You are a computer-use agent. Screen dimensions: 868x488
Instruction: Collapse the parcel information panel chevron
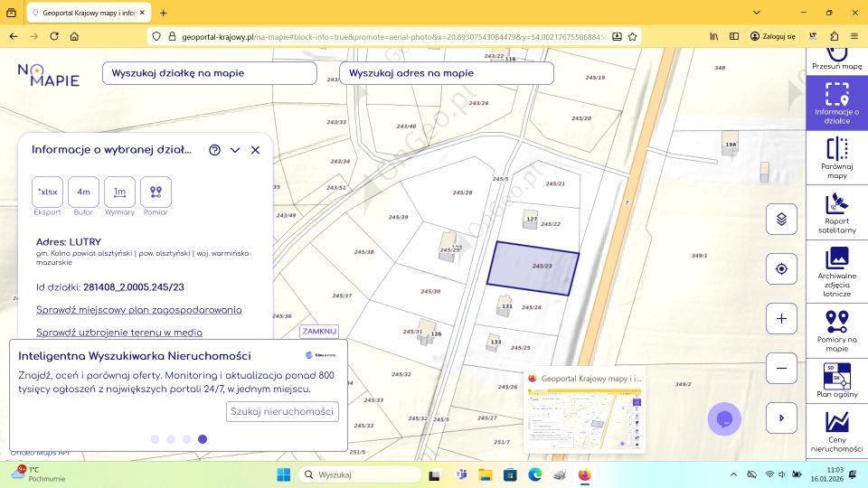click(x=235, y=150)
